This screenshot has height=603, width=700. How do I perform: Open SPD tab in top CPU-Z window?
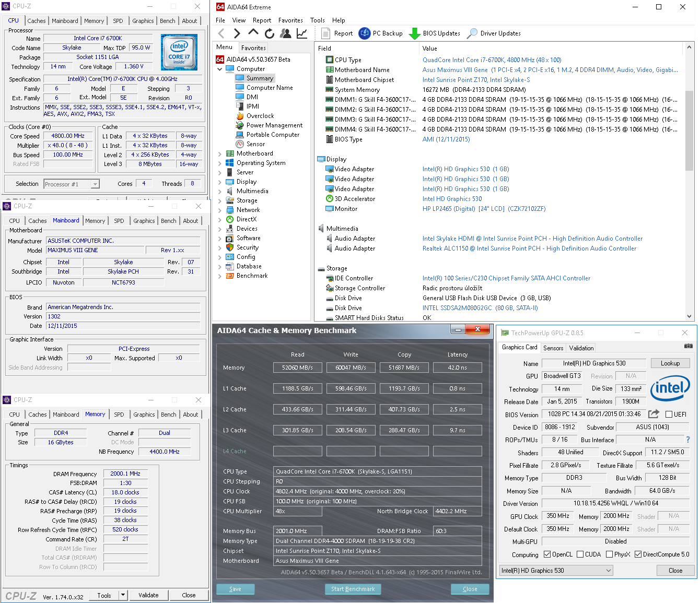point(118,21)
